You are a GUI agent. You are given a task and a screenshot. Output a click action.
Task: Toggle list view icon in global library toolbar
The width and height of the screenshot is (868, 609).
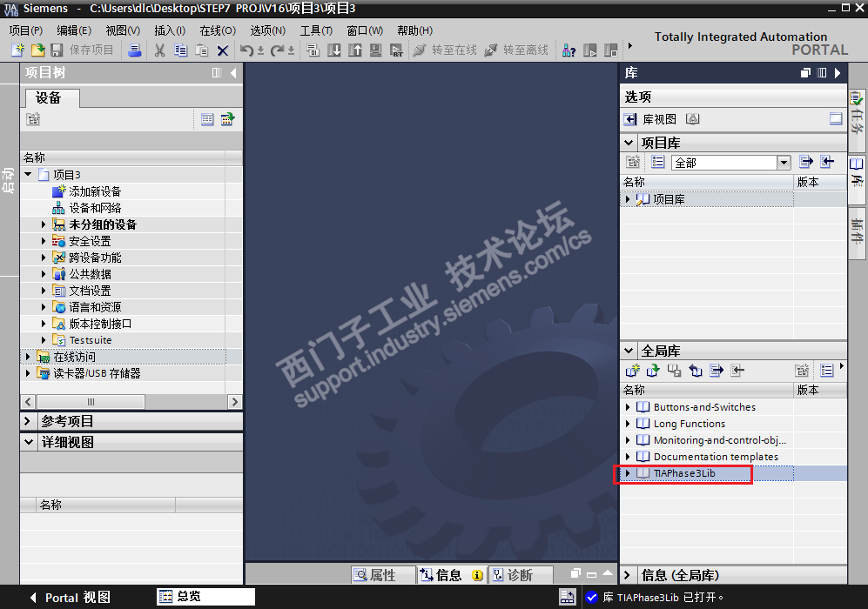coord(826,371)
